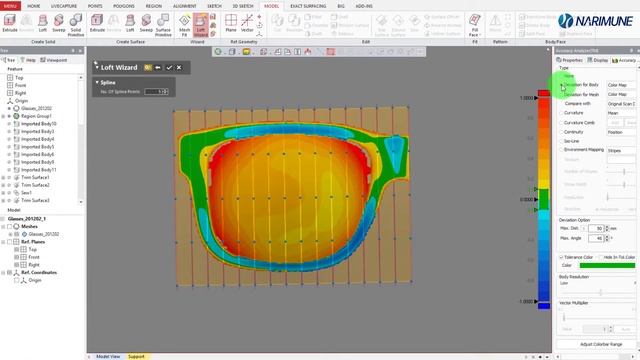Open the Display tab in Accuracy Analyzer
640x360 pixels.
(x=598, y=60)
